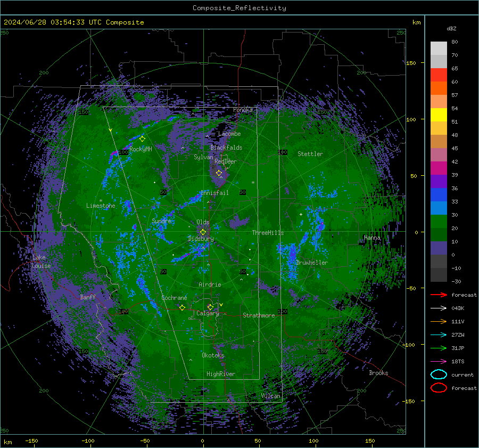Click the 80 dBZ scale value
The image size is (479, 448).
coord(455,42)
